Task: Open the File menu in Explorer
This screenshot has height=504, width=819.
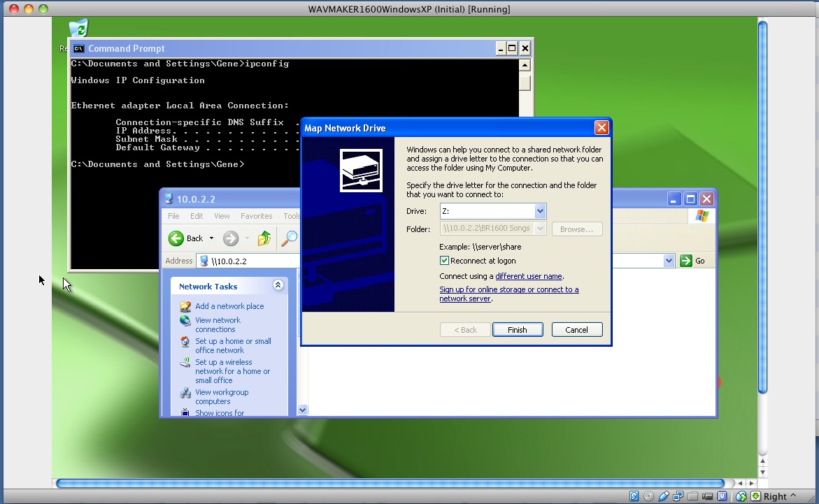Action: (x=173, y=216)
